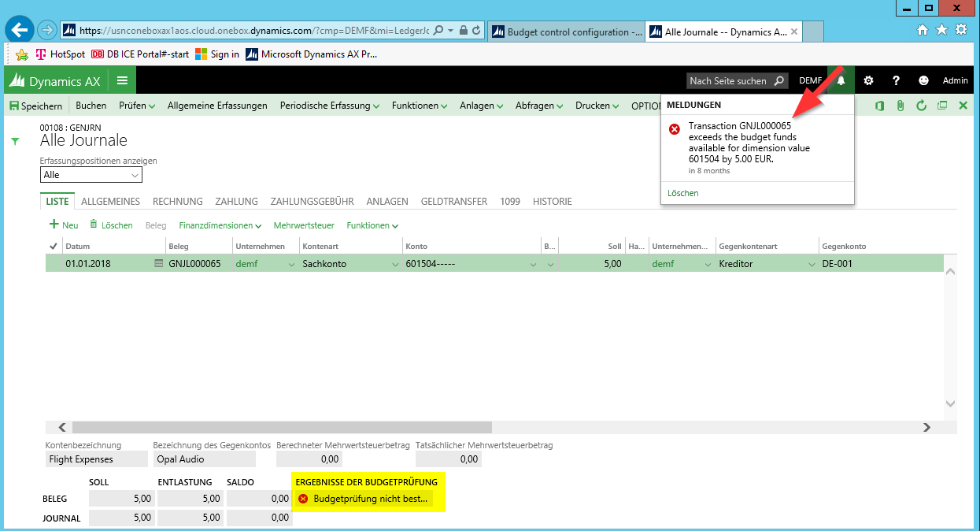Click the feedback smiley icon
980x531 pixels.
click(923, 80)
